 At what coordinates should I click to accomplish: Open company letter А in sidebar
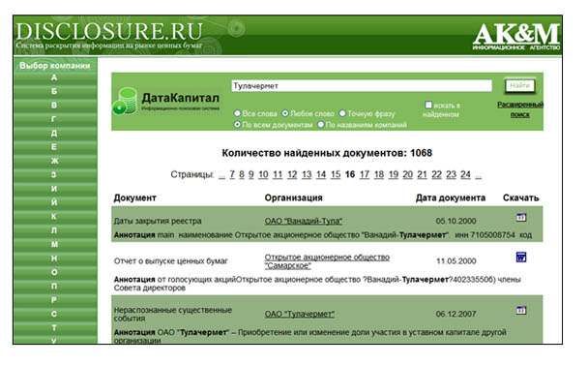click(x=55, y=77)
